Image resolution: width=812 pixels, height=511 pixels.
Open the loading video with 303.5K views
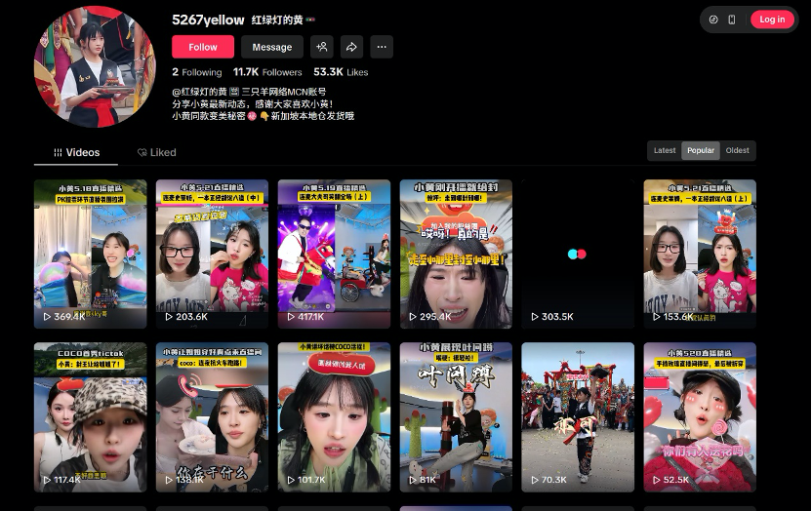click(x=577, y=254)
